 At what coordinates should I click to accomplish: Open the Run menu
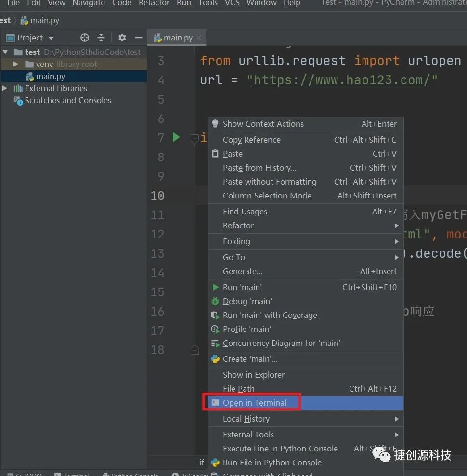pyautogui.click(x=183, y=3)
